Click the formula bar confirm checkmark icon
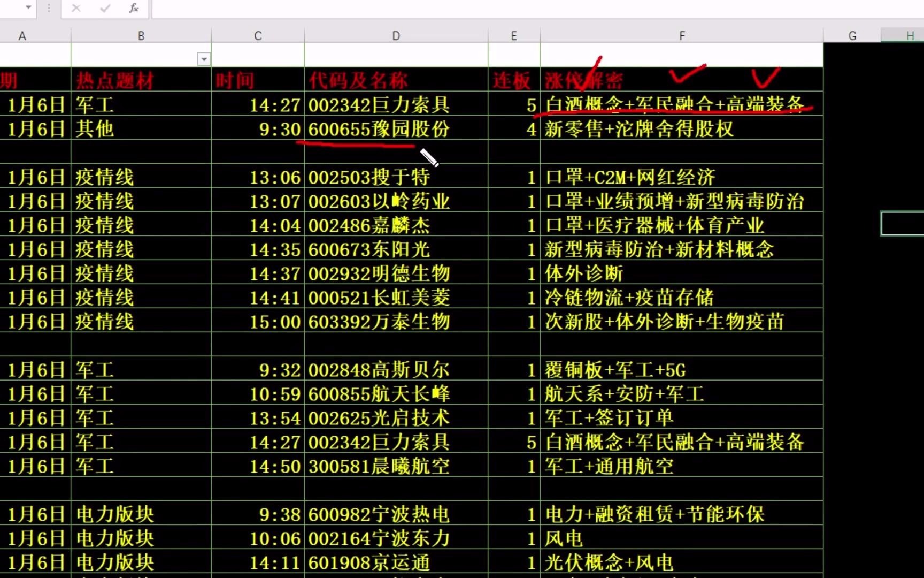924x578 pixels. point(105,8)
